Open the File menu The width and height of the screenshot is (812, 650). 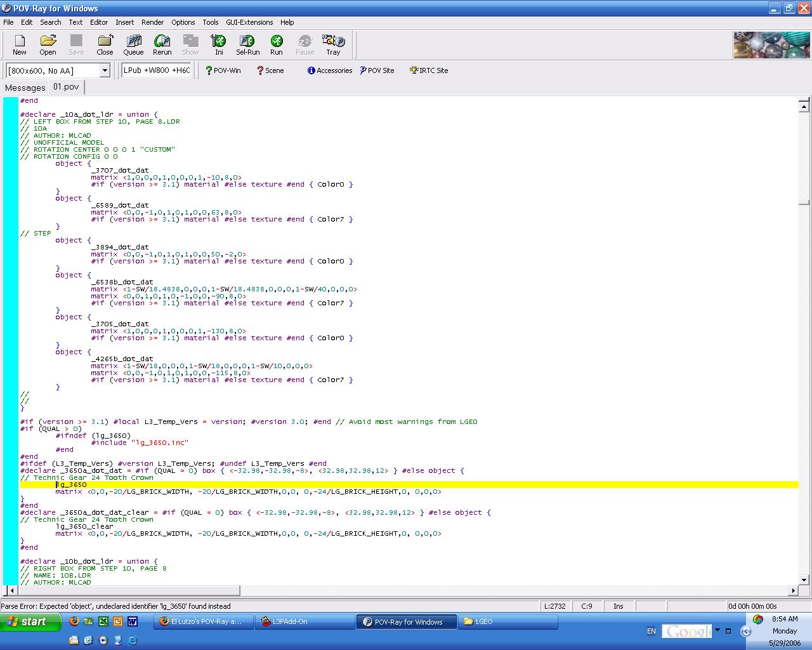8,22
